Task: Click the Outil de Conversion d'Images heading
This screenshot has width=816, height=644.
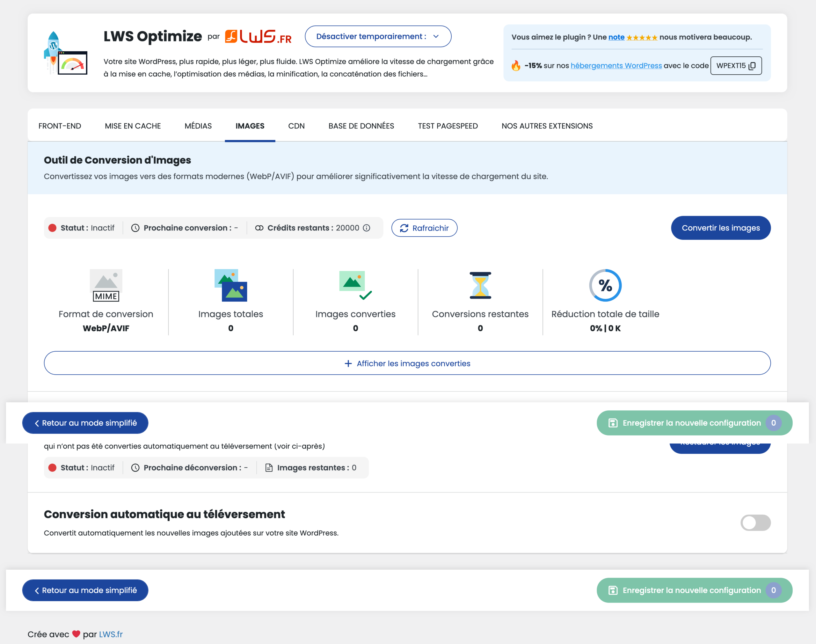Action: [117, 160]
